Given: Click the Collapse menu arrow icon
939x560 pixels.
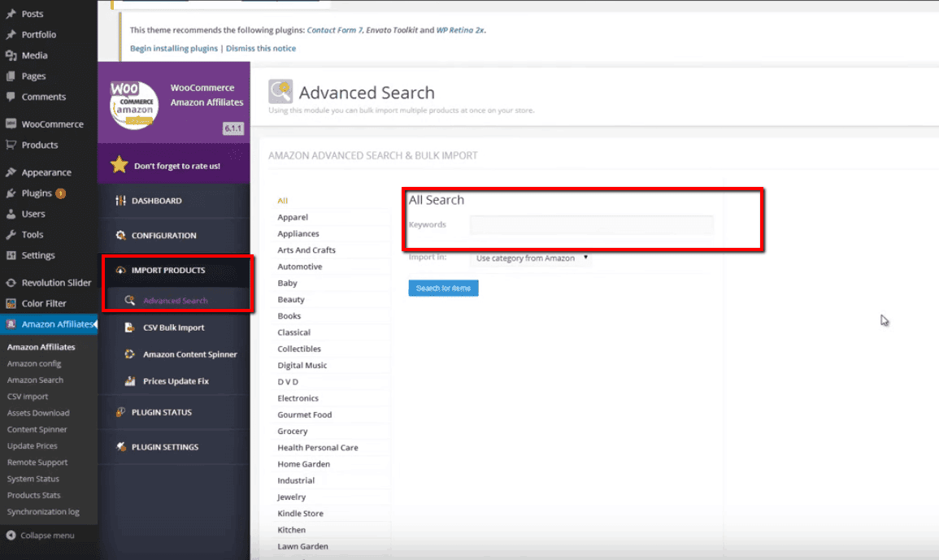Looking at the screenshot, I should (x=11, y=536).
